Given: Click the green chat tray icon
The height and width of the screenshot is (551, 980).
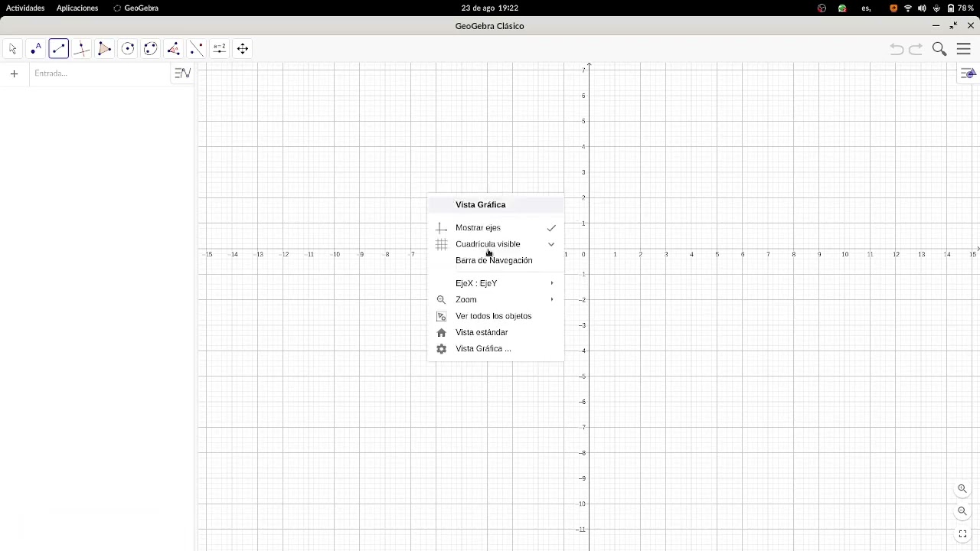Looking at the screenshot, I should 842,8.
